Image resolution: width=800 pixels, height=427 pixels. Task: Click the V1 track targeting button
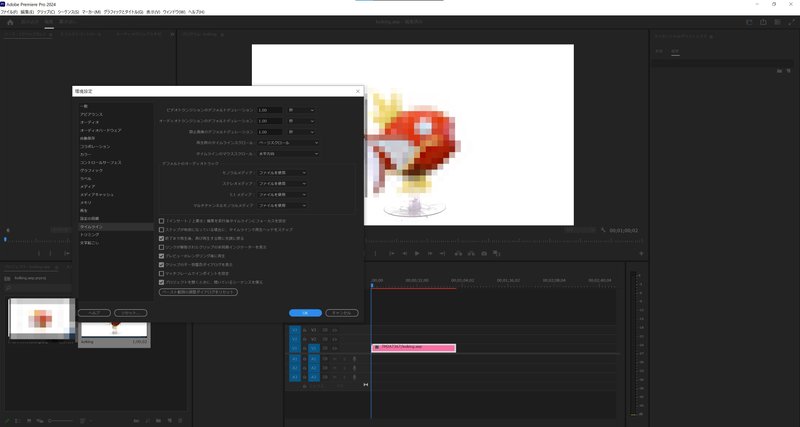point(314,348)
